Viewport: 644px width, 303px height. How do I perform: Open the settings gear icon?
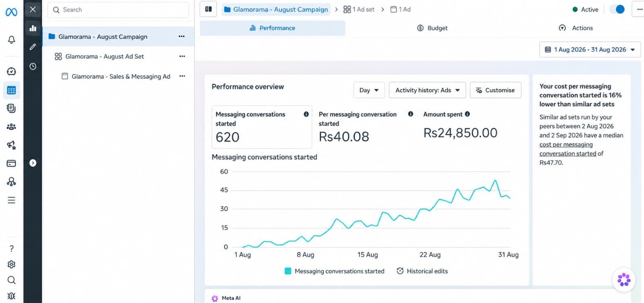[11, 264]
